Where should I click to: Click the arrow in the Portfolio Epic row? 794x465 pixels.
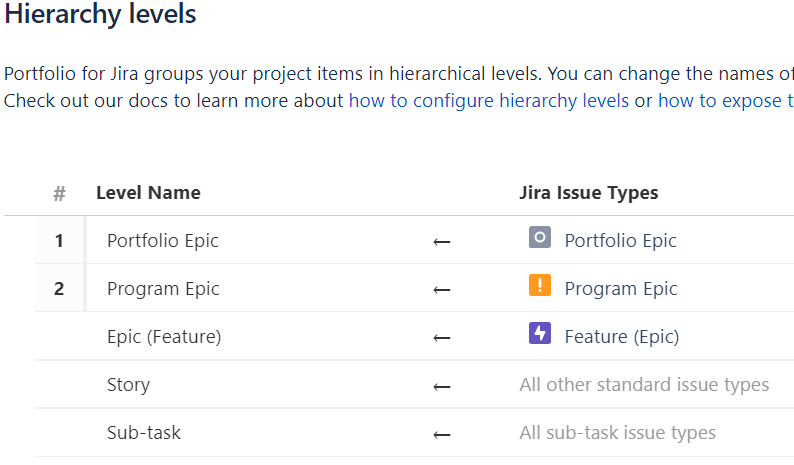pos(442,242)
